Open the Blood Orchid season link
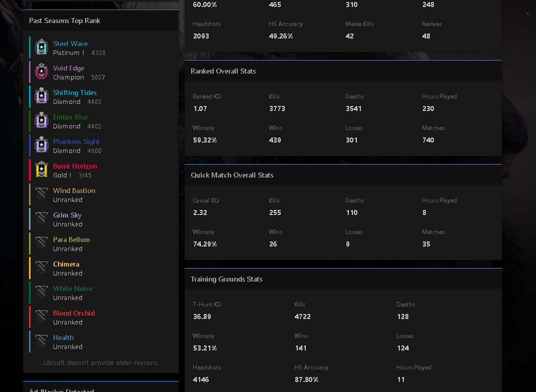The image size is (536, 392). coord(74,313)
